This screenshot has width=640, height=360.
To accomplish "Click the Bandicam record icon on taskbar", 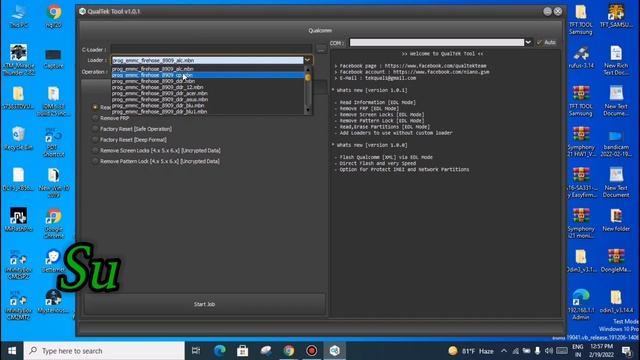I will tap(311, 351).
